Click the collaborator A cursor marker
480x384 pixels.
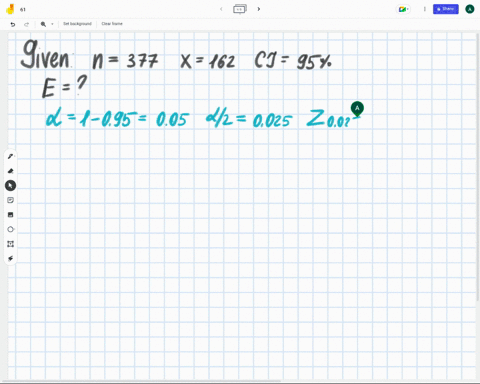point(357,109)
